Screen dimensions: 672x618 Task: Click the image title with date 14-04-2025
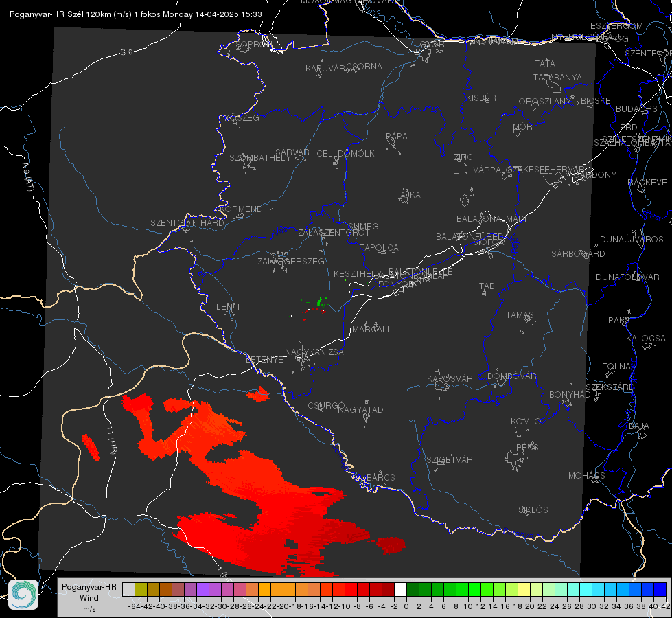(x=135, y=14)
